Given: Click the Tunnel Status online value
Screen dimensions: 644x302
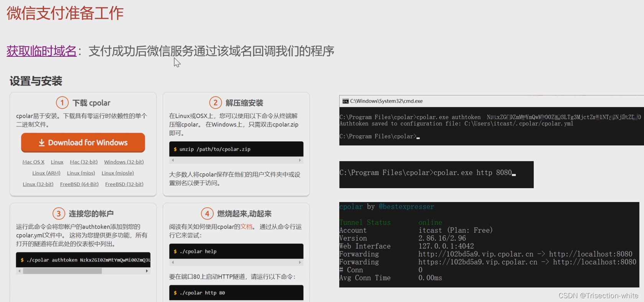Looking at the screenshot, I should pyautogui.click(x=430, y=222).
